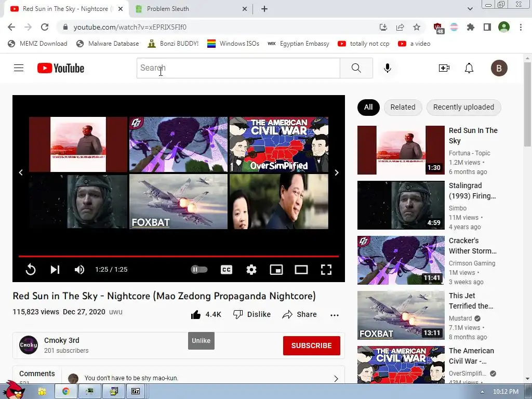Select the All filter chip

point(368,107)
